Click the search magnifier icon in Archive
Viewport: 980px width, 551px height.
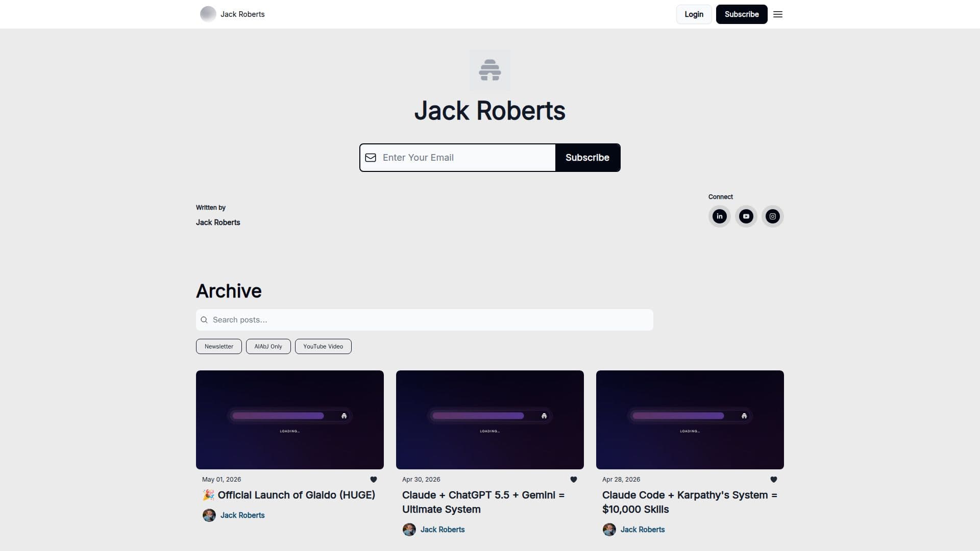[204, 320]
